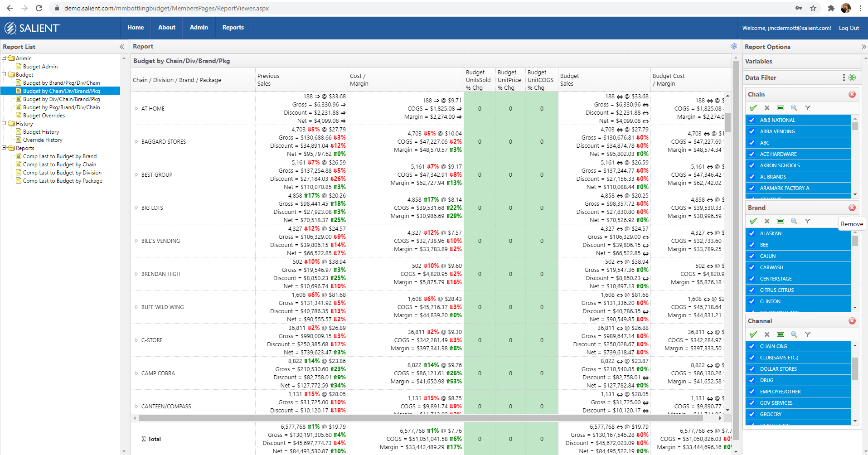
Task: Click the green bar icon in Channel filter
Action: click(781, 334)
